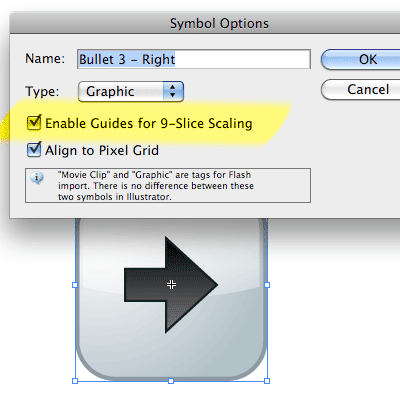Select the bottom-right corner selection handle
The height and width of the screenshot is (396, 400).
click(267, 381)
